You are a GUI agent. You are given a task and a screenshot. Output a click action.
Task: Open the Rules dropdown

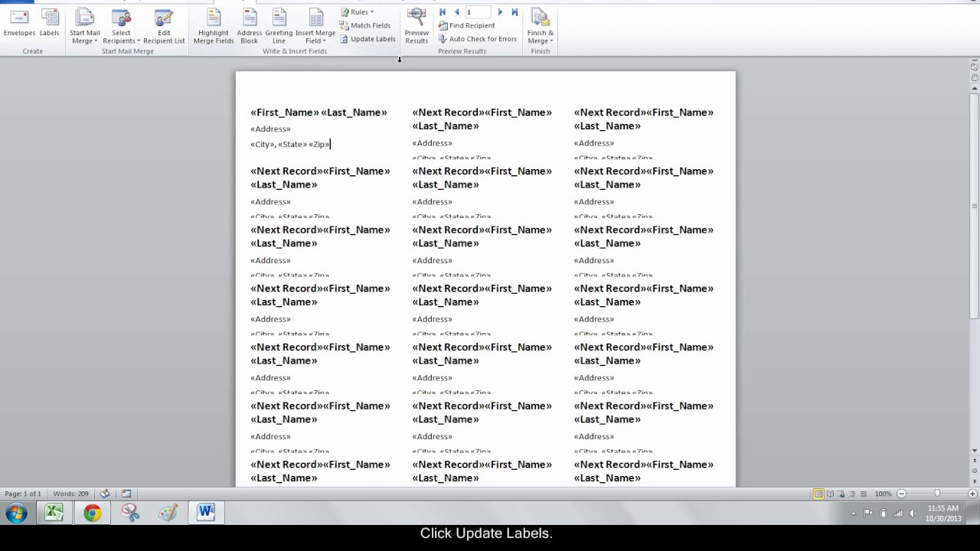tap(357, 11)
